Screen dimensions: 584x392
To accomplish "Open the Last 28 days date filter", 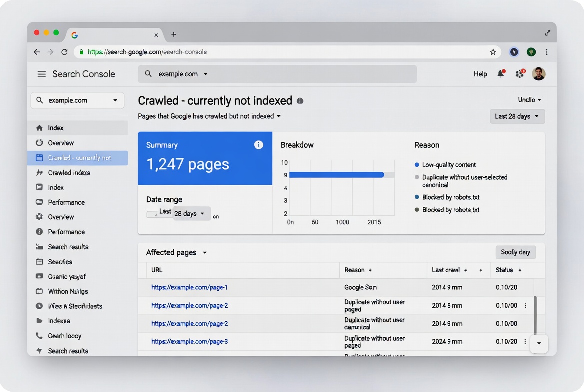I will click(517, 116).
